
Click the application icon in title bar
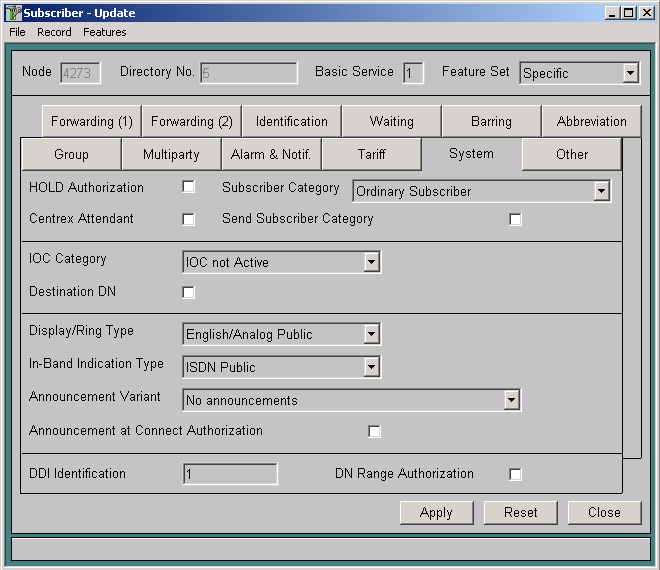13,13
